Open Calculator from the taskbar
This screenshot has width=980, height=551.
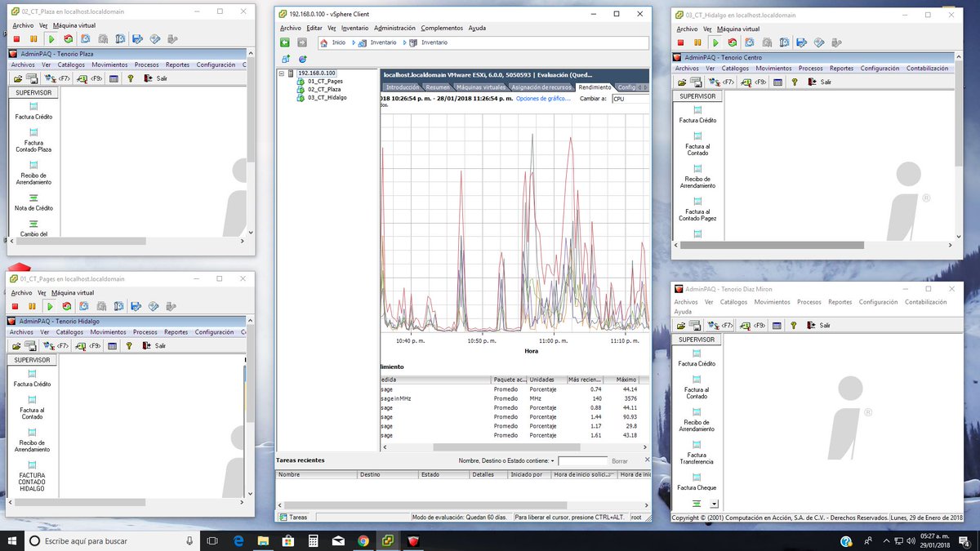tap(313, 540)
